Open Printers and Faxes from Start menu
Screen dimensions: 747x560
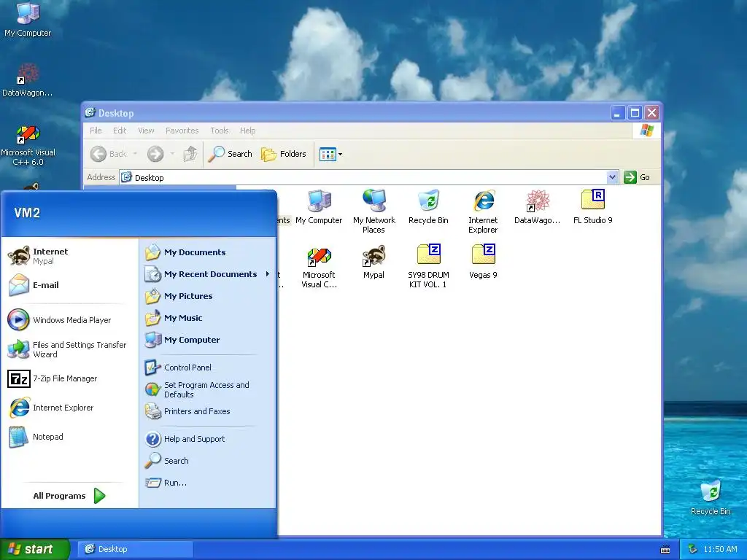208,411
